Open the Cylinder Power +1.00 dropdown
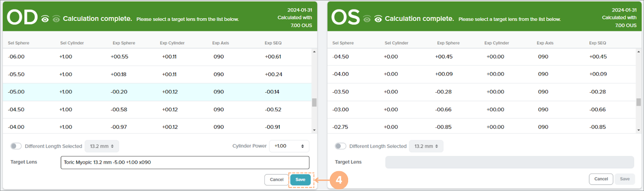The image size is (644, 191). (x=289, y=146)
